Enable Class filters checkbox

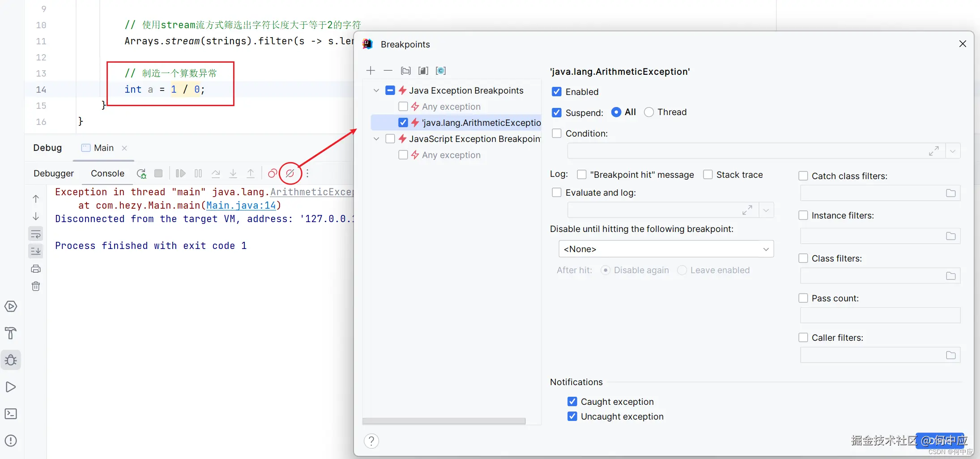pyautogui.click(x=803, y=258)
